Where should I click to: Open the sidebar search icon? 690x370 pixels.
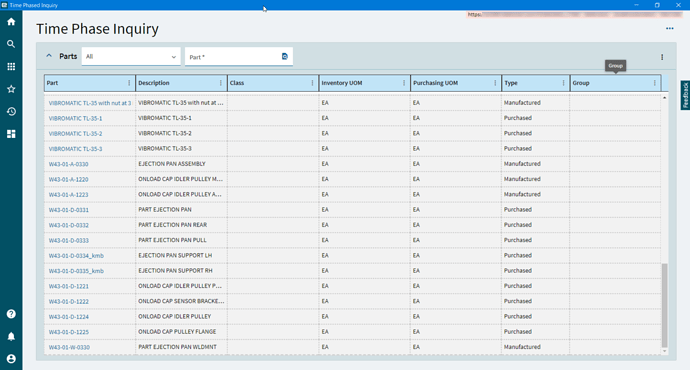(x=11, y=44)
